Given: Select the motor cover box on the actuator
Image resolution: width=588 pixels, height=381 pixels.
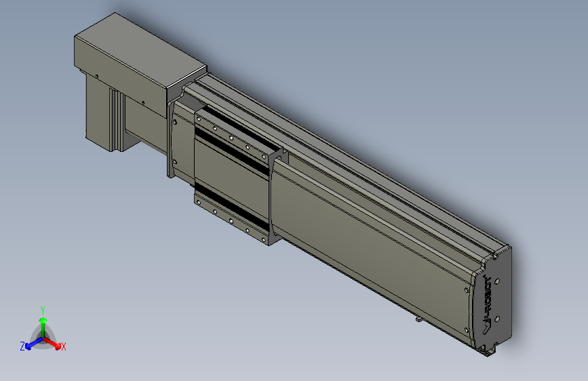Looking at the screenshot, I should pyautogui.click(x=140, y=66).
